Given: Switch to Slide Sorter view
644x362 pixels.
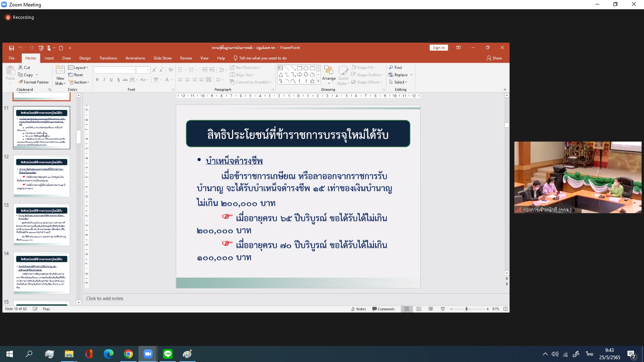Looking at the screenshot, I should (x=419, y=309).
